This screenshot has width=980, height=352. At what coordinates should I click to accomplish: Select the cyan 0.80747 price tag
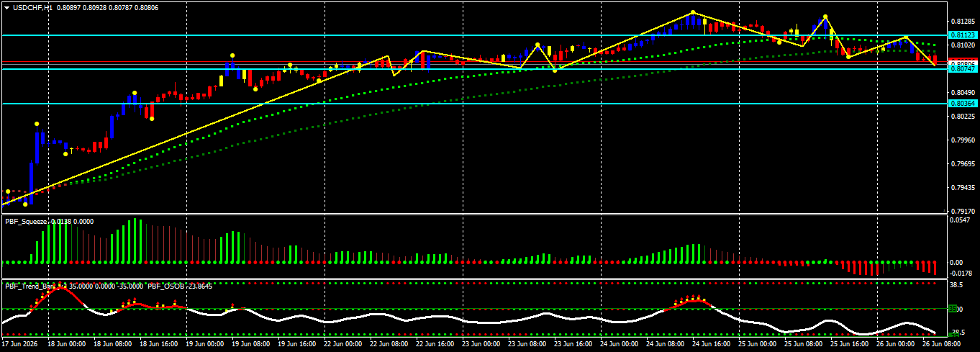[x=963, y=69]
